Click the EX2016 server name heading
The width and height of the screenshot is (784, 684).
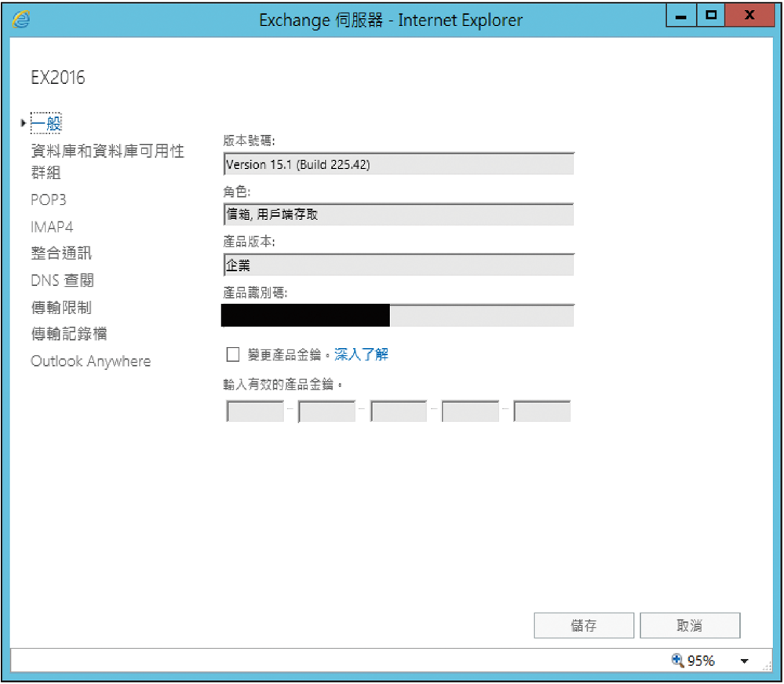click(58, 78)
